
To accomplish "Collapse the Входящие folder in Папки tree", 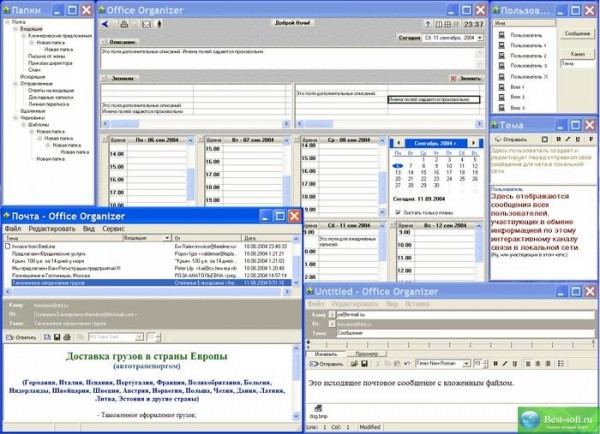I will pos(16,29).
